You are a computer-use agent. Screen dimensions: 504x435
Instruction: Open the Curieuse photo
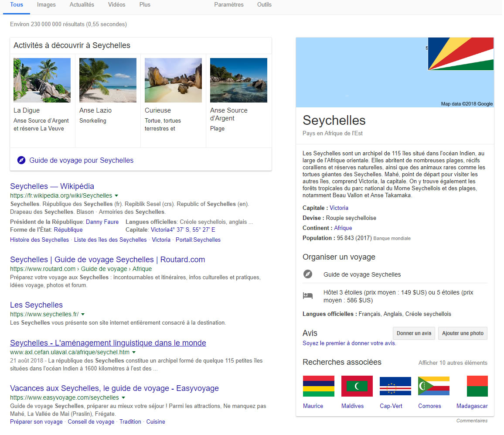click(173, 80)
